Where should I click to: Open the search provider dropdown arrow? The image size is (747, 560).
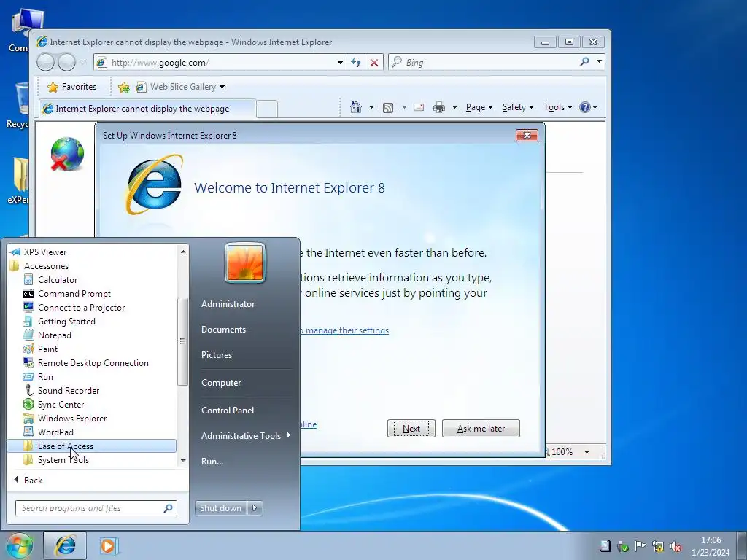point(600,62)
